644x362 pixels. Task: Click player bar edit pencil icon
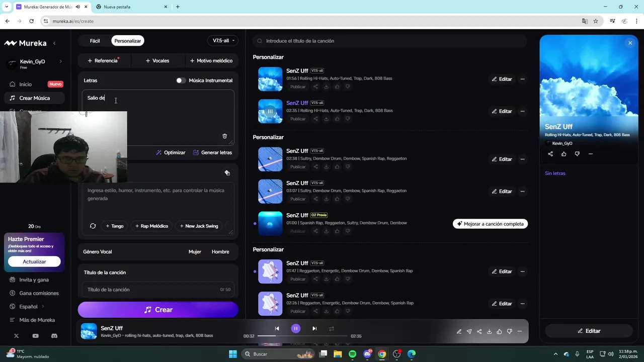coord(459,331)
